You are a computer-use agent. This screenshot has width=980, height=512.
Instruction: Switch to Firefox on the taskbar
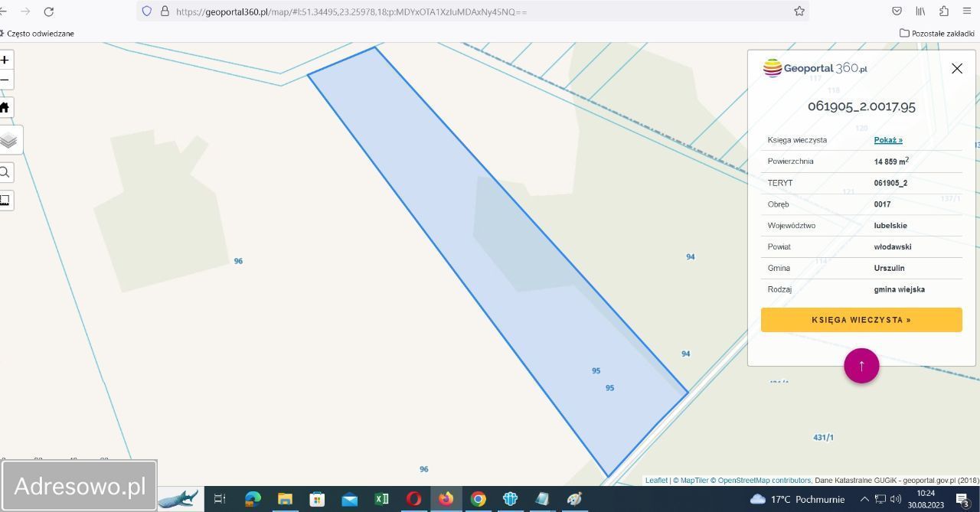point(446,499)
